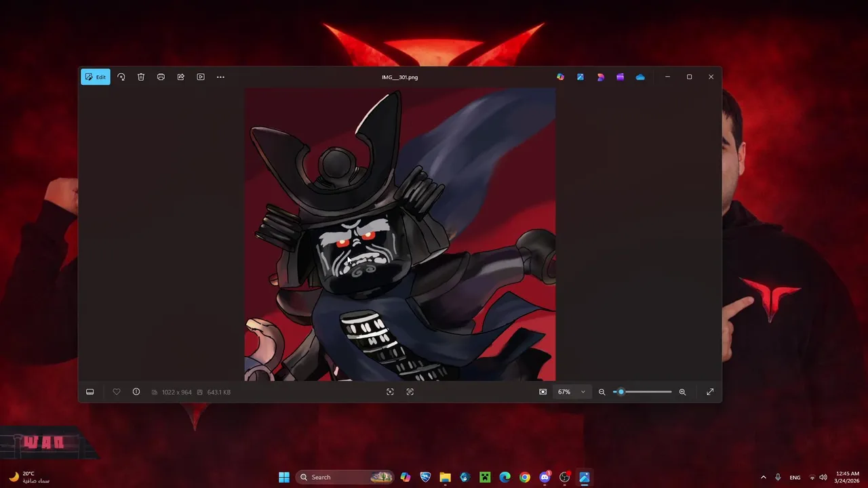868x488 pixels.
Task: Expand the 67% zoom level dropdown
Action: point(572,392)
